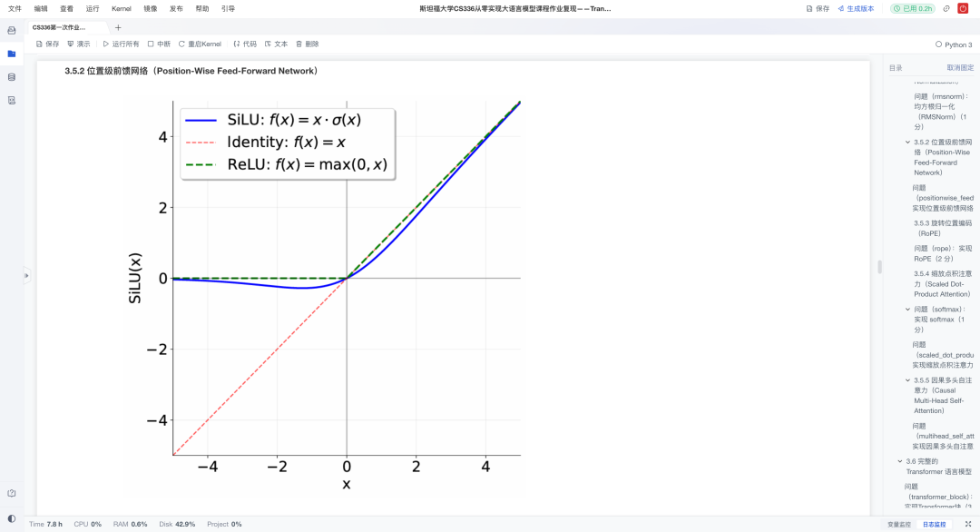
Task: Click the 变量监控 status bar button
Action: coord(898,525)
